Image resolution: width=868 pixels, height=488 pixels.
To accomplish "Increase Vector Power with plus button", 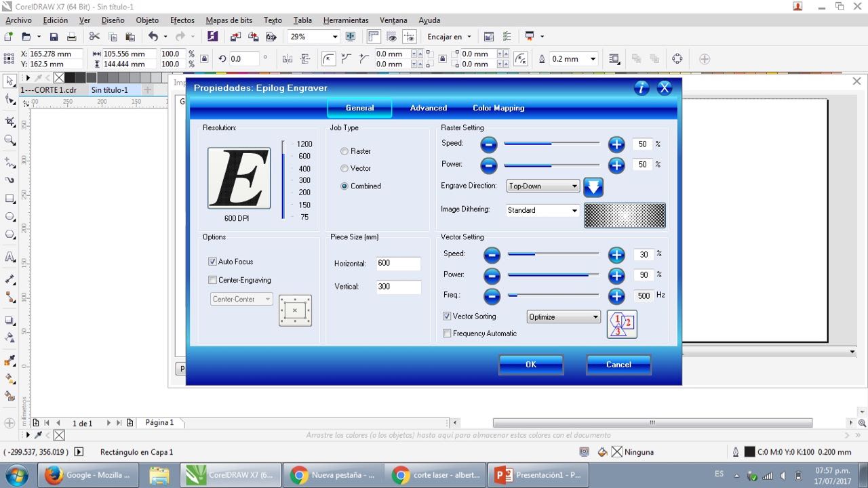I will (616, 275).
